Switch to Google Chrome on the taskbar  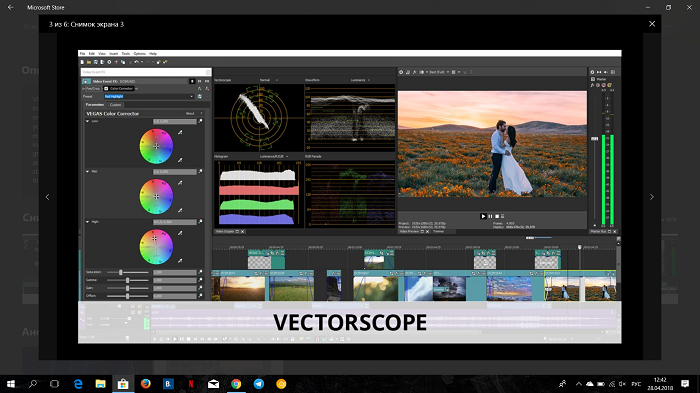point(236,384)
